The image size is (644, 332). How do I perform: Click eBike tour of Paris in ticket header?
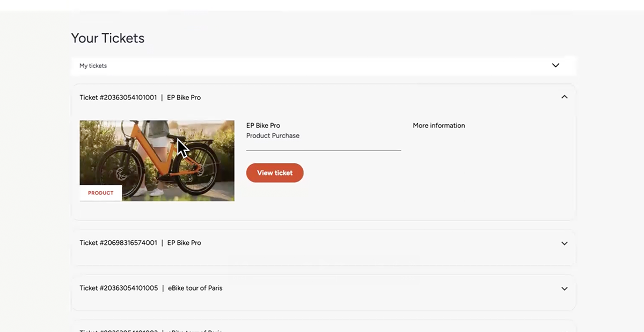point(195,288)
